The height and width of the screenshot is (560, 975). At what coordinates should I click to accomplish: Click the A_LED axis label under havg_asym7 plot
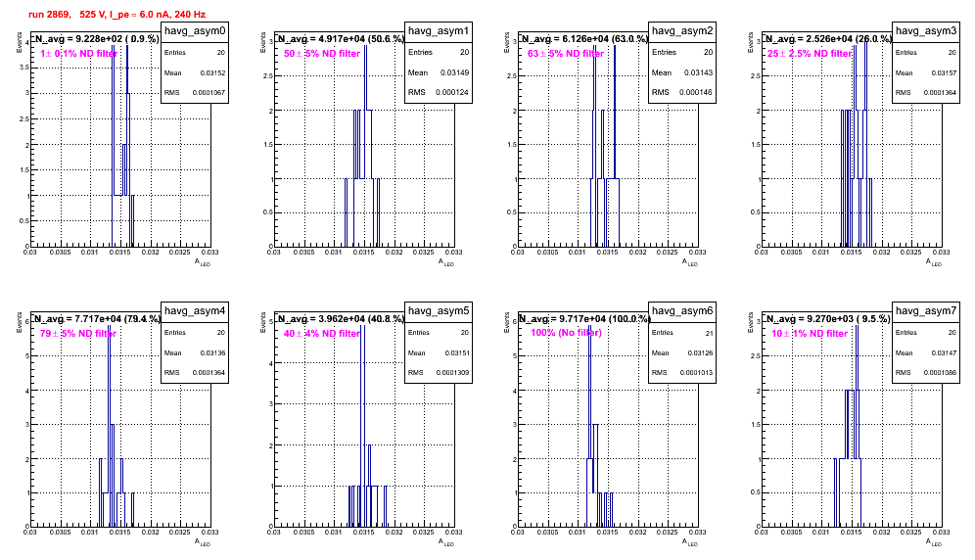click(x=934, y=542)
